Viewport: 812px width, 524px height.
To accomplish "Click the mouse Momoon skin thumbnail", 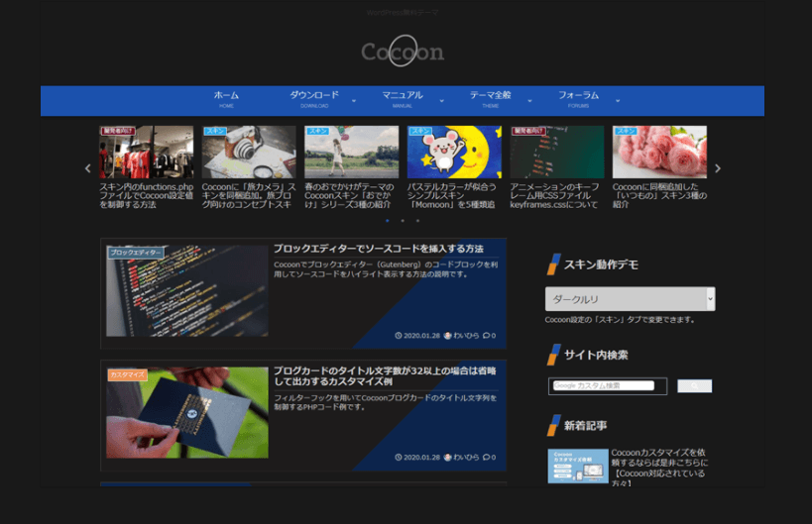I will [x=455, y=152].
